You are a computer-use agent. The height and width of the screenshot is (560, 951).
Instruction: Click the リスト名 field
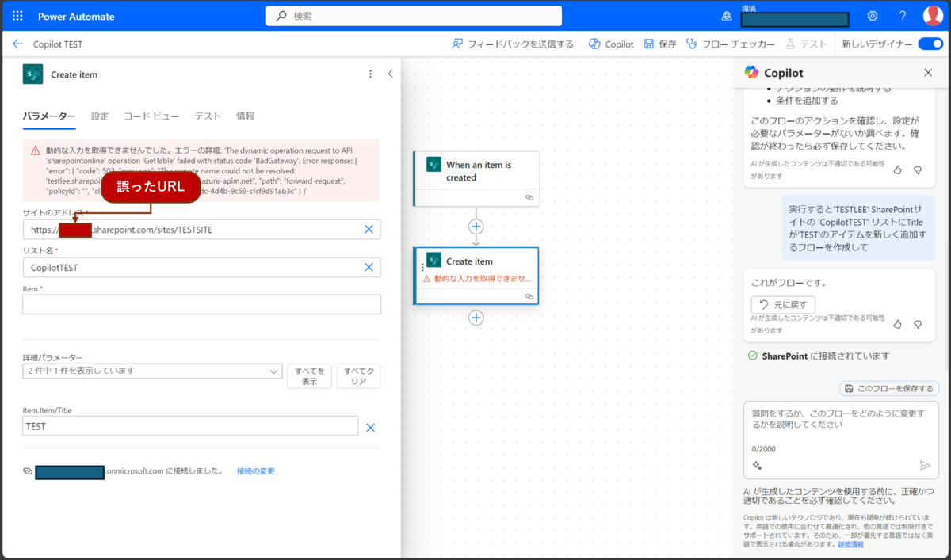click(201, 268)
